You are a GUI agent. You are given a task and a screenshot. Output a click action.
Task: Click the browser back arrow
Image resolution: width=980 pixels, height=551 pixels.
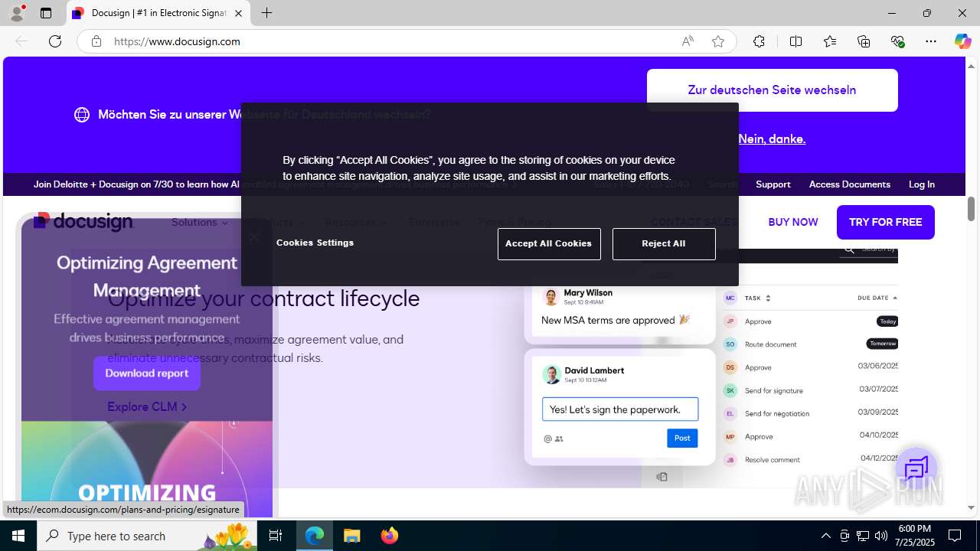[x=21, y=41]
